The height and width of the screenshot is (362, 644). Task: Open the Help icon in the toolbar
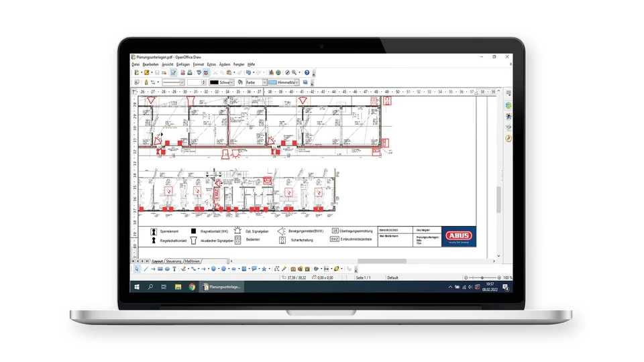tap(307, 72)
